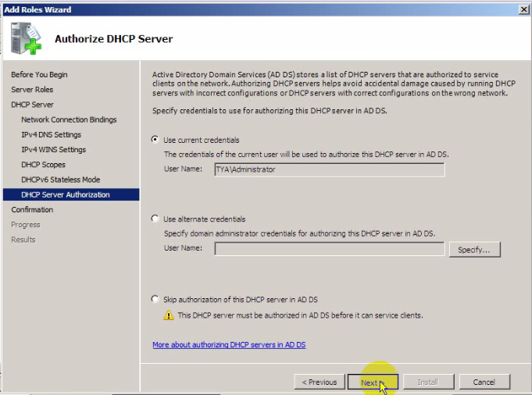Click the Next button
The image size is (532, 395).
coord(373,382)
